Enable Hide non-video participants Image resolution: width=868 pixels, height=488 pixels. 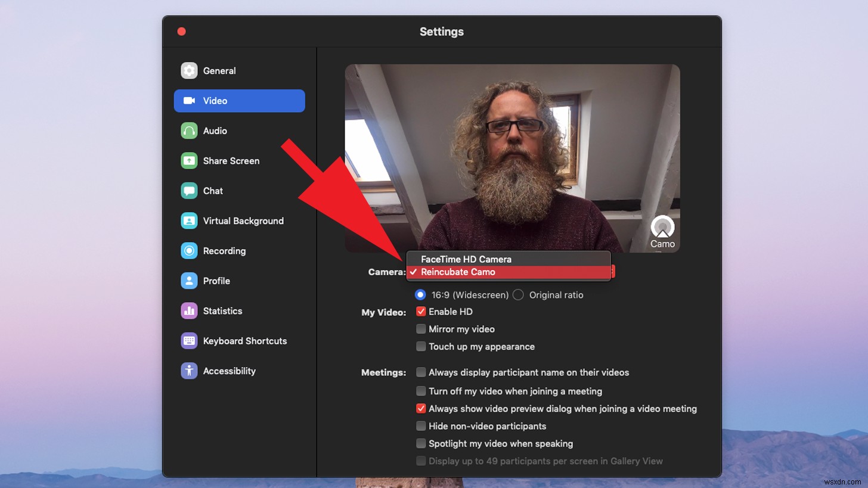(421, 426)
